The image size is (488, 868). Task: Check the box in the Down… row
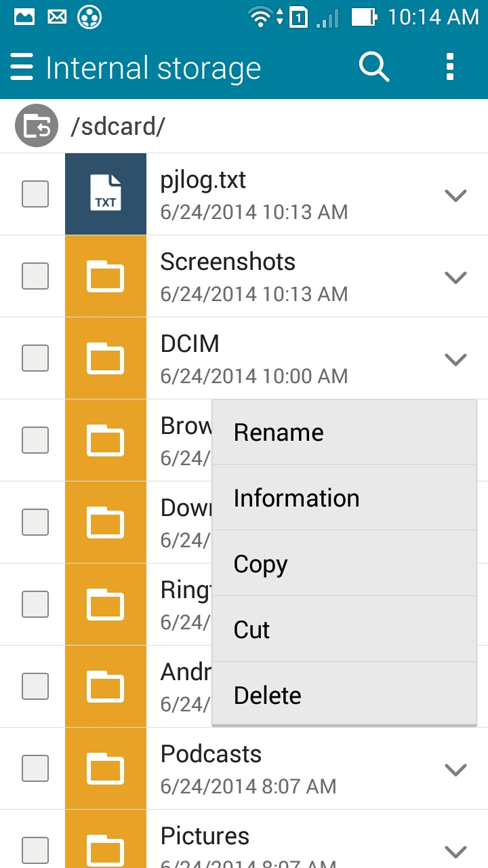click(35, 522)
